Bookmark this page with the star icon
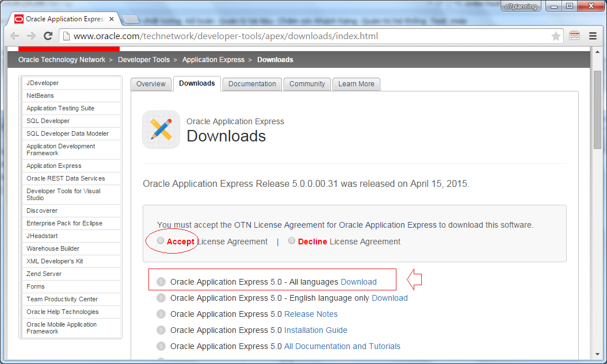Viewport: 607px width, 364px height. click(556, 36)
